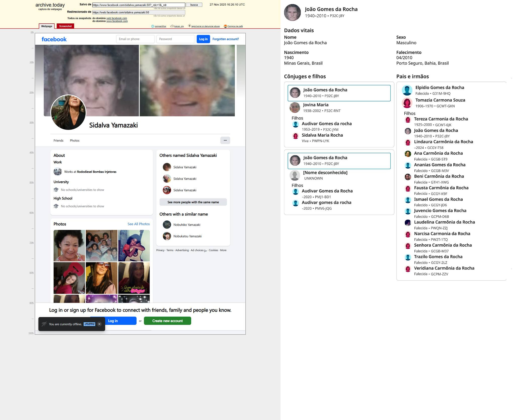Screen dimensions: 515x420
Task: Click the See All Photos link
Action: 138,224
